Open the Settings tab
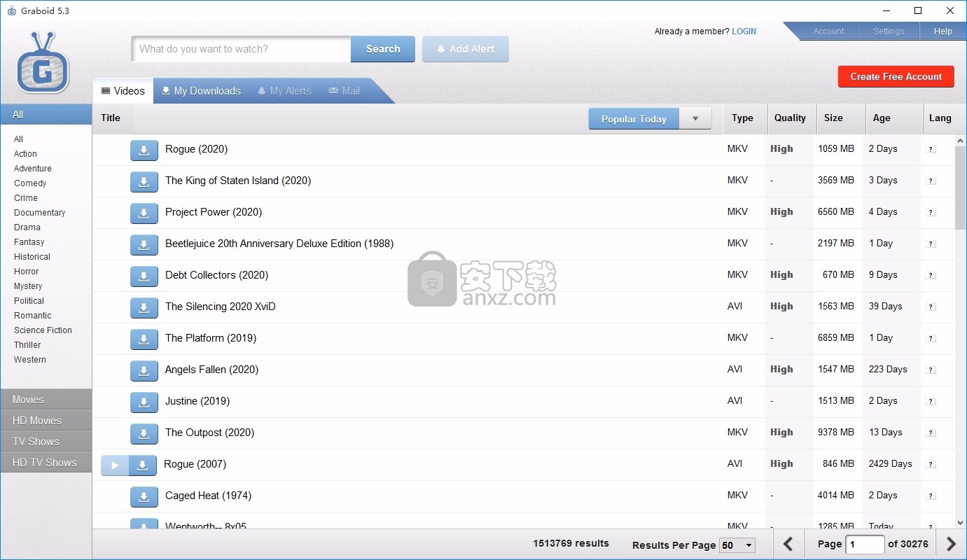The height and width of the screenshot is (560, 967). [x=889, y=31]
